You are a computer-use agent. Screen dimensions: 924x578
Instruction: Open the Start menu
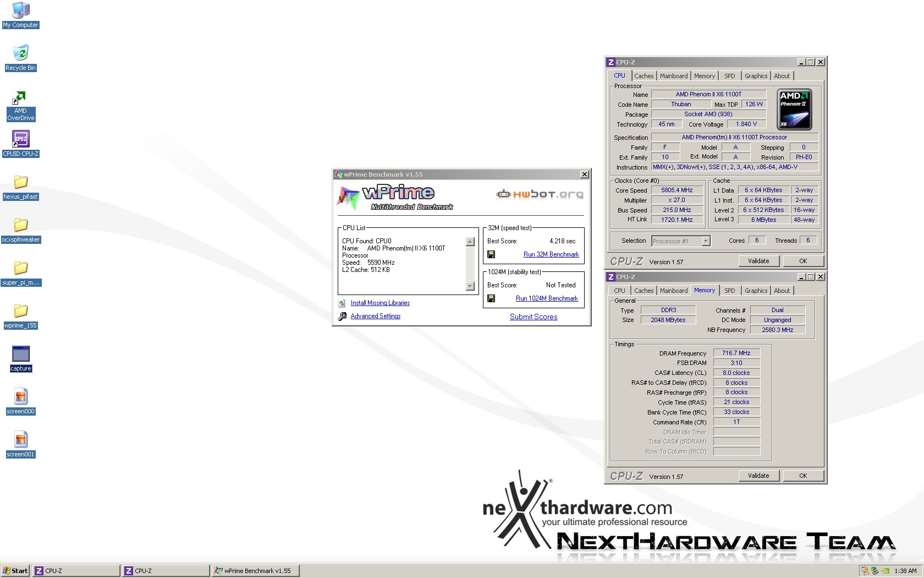tap(15, 571)
